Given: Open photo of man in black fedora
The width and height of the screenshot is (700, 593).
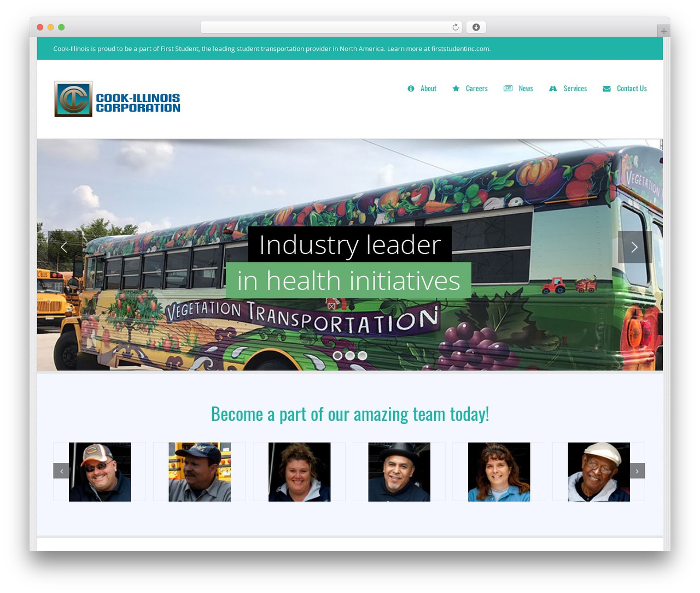Looking at the screenshot, I should click(399, 472).
